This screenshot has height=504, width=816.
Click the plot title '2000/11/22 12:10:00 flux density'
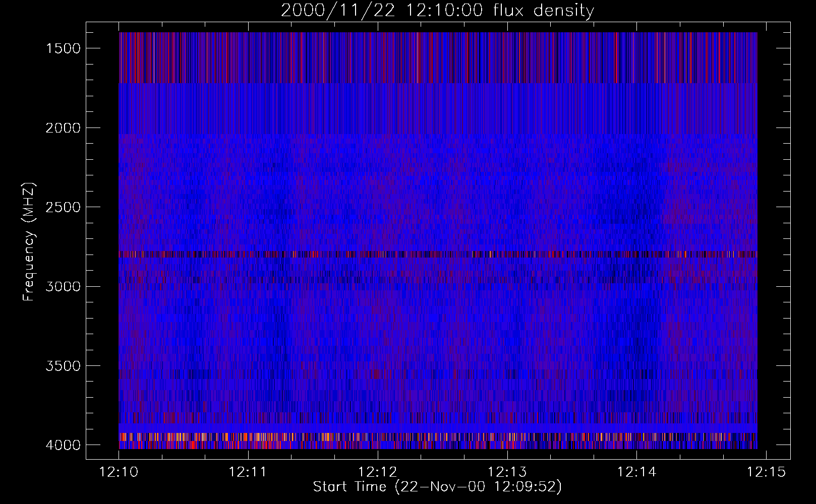tap(437, 11)
